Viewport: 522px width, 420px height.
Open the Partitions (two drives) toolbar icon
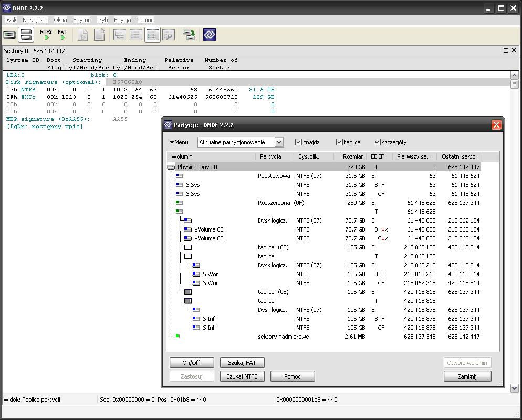pos(26,35)
